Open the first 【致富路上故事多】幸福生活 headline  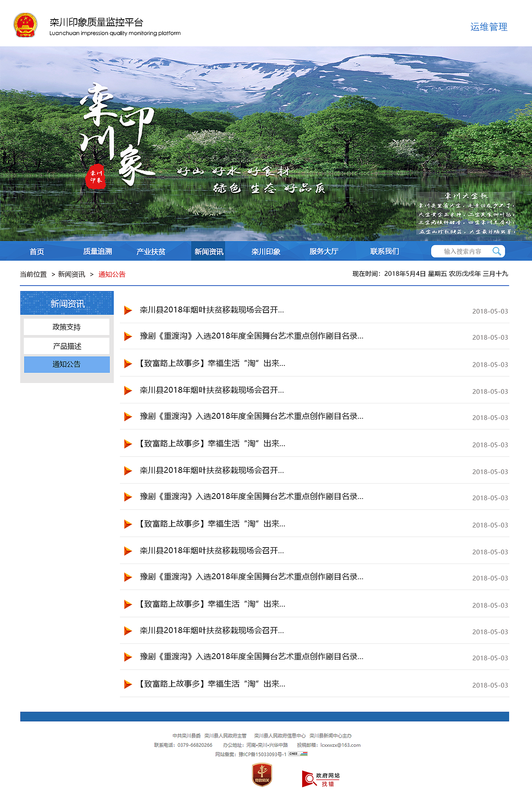click(211, 363)
